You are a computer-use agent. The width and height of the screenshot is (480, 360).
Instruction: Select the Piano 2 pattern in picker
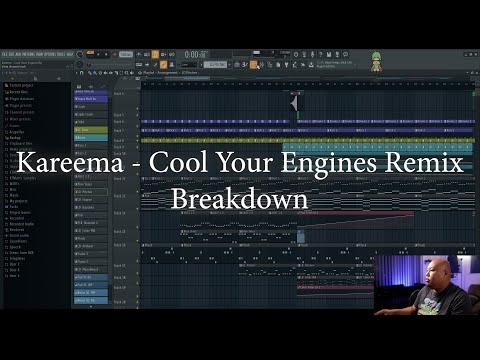pyautogui.click(x=91, y=261)
